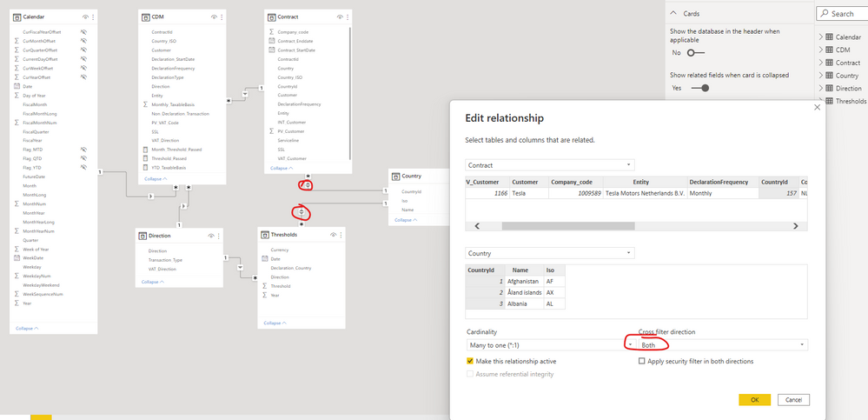Screen dimensions: 868x420
Task: Click hidden icon next to Flag_YTD
Action: (83, 167)
